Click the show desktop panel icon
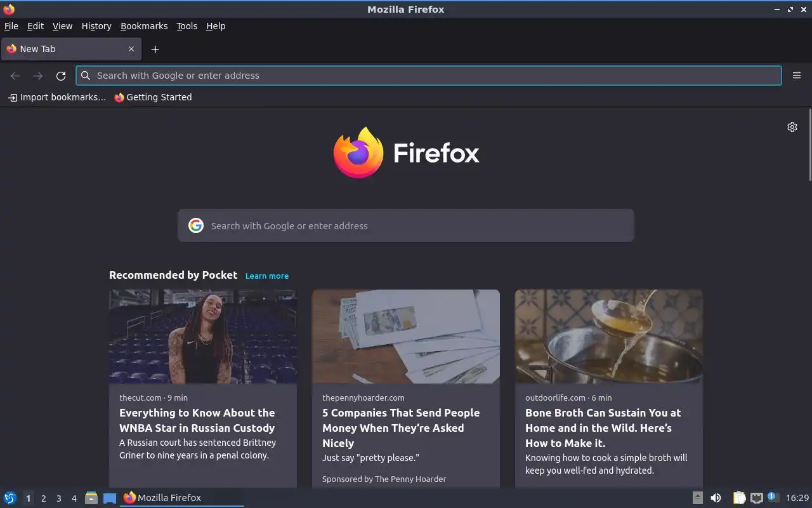The image size is (812, 508). (x=110, y=498)
